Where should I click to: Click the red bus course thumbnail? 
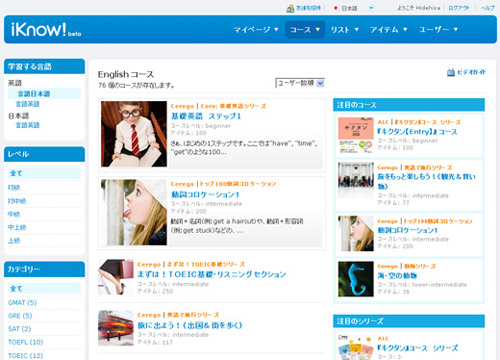click(116, 328)
